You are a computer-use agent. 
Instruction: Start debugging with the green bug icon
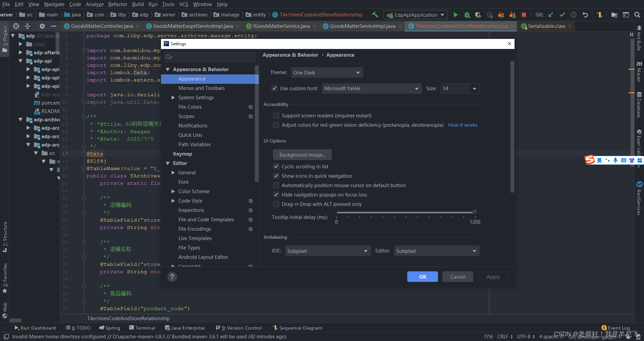tap(467, 15)
